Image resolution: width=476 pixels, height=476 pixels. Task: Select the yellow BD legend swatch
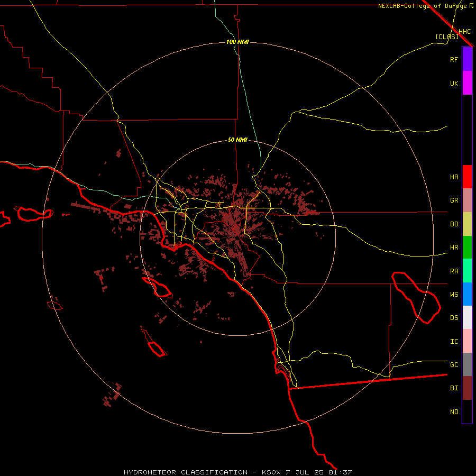467,224
